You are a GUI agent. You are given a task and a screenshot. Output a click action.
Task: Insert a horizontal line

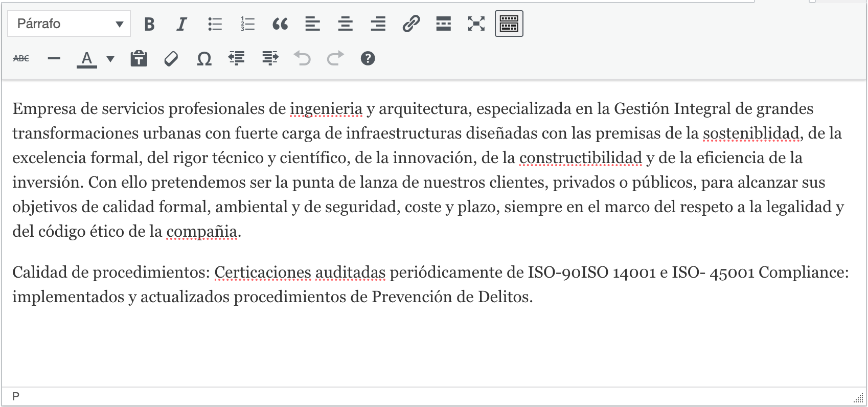point(54,58)
